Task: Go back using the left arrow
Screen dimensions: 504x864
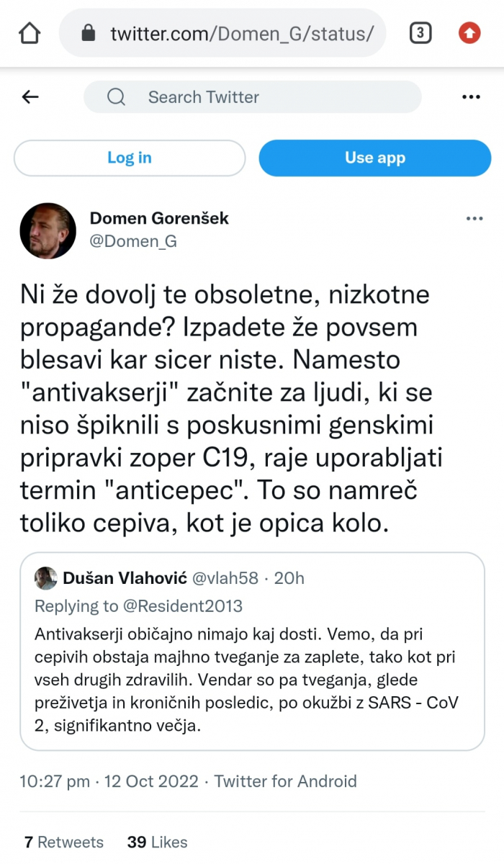Action: pos(30,97)
